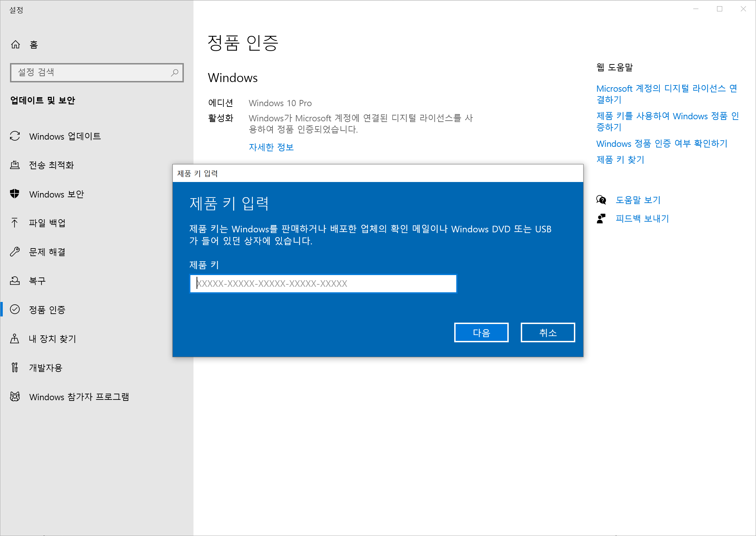The image size is (756, 536).
Task: Open Windows 업데이트 settings page
Action: click(97, 136)
